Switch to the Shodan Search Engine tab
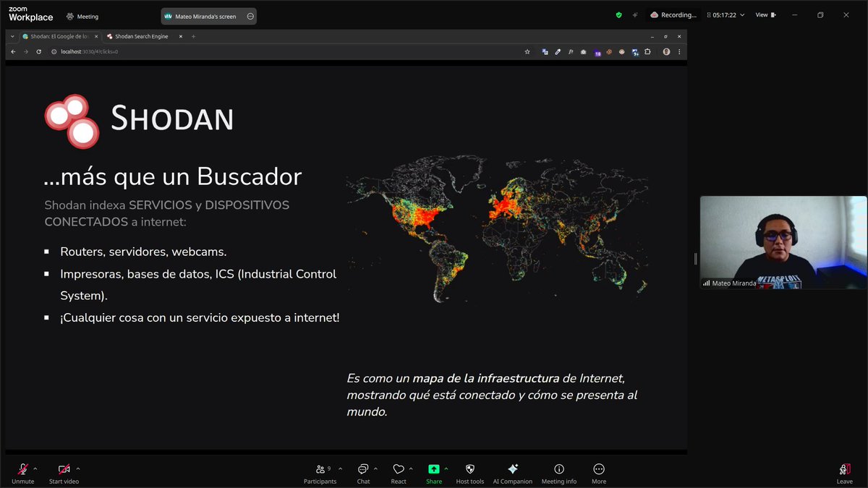This screenshot has width=868, height=488. [141, 35]
